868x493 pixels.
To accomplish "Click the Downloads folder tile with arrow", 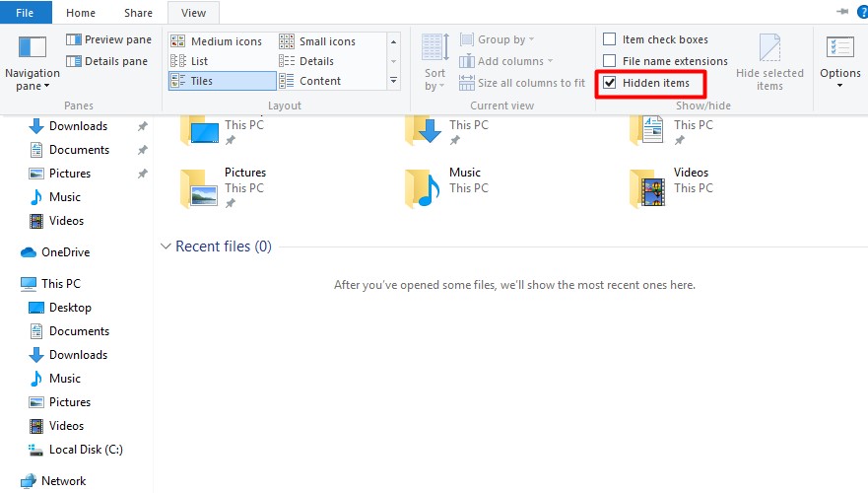I will click(x=424, y=129).
